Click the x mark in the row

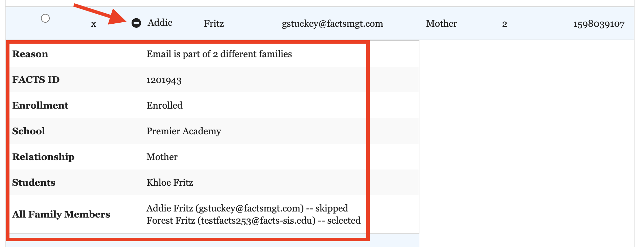94,24
